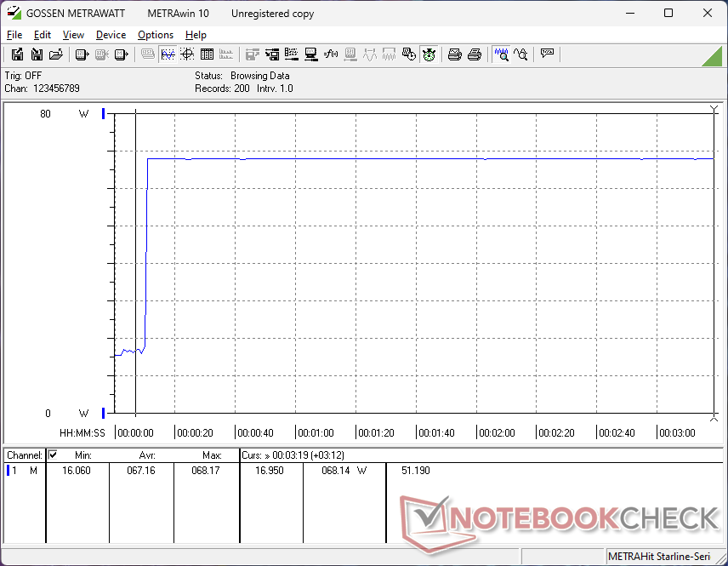Click the first save disk icon in toolbar
The width and height of the screenshot is (728, 566).
click(17, 54)
